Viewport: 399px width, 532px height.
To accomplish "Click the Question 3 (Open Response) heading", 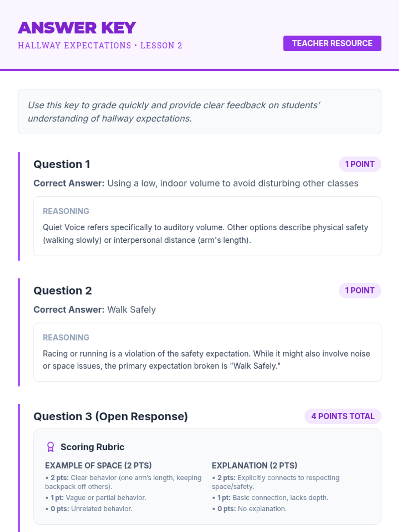I will tap(111, 416).
